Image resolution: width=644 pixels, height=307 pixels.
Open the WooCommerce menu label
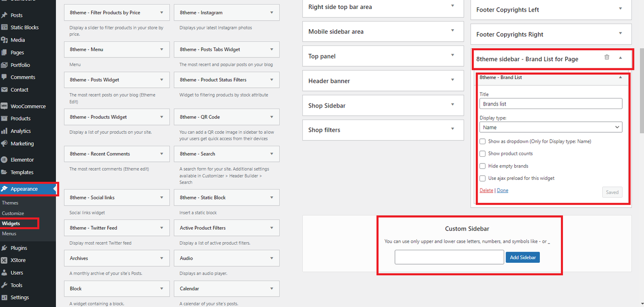(28, 107)
